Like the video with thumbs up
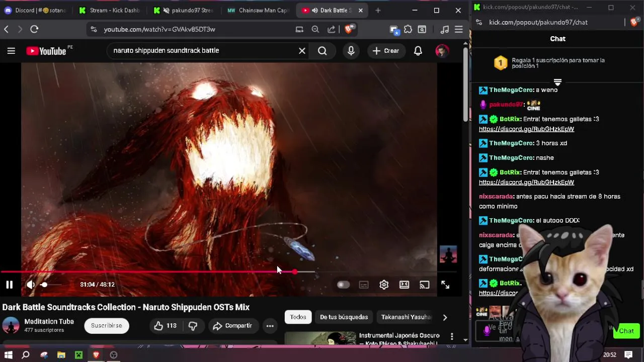This screenshot has width=644, height=362. pyautogui.click(x=166, y=326)
